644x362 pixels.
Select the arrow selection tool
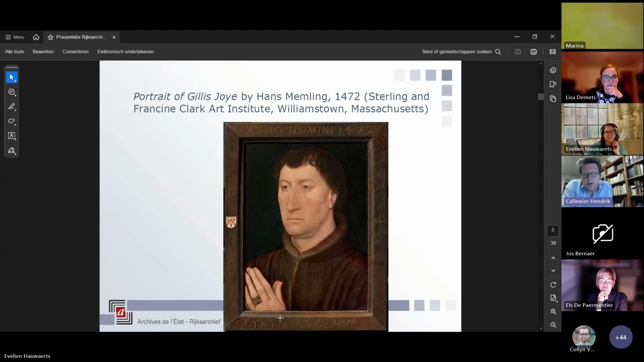(12, 77)
